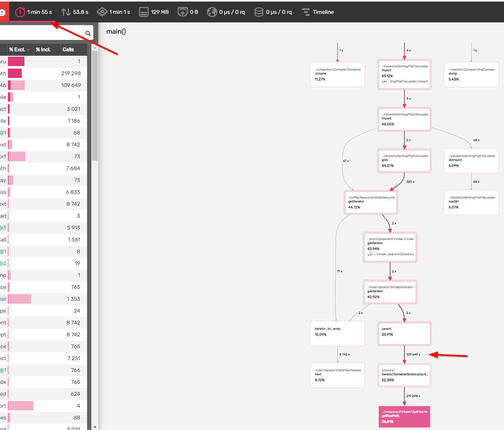Select the row with 219 298 calls
This screenshot has width=504, height=430.
point(44,73)
